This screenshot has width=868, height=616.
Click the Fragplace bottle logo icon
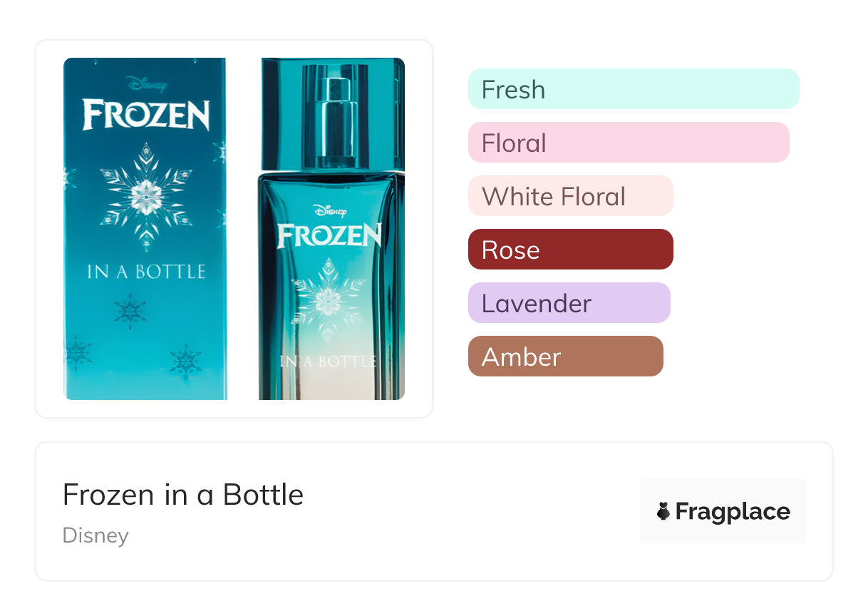[x=663, y=511]
